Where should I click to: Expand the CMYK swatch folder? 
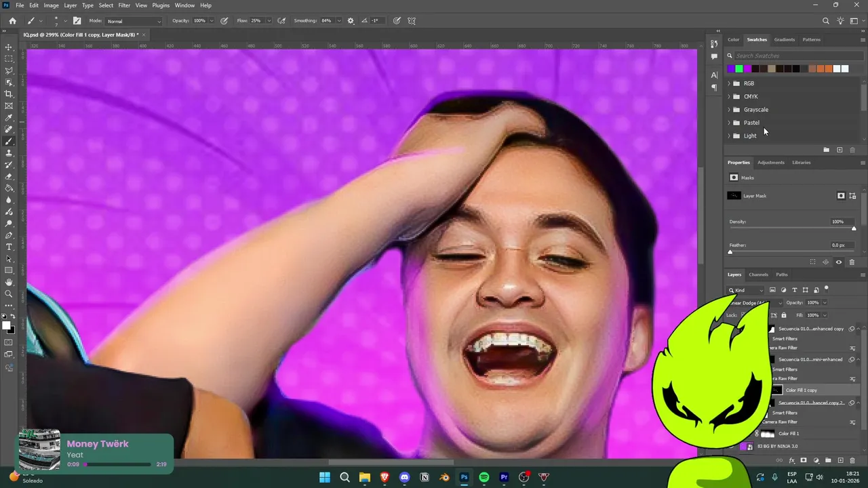pos(729,96)
